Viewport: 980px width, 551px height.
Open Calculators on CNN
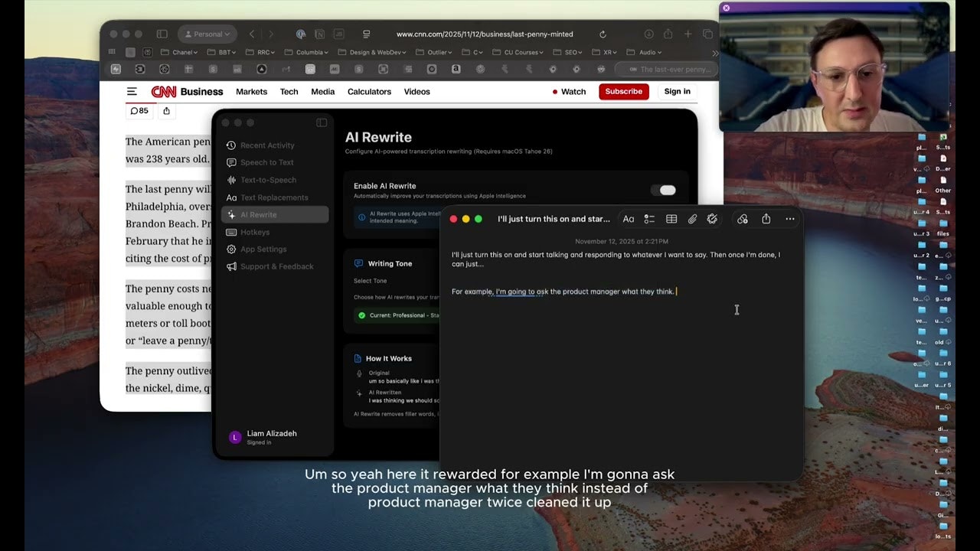click(369, 92)
